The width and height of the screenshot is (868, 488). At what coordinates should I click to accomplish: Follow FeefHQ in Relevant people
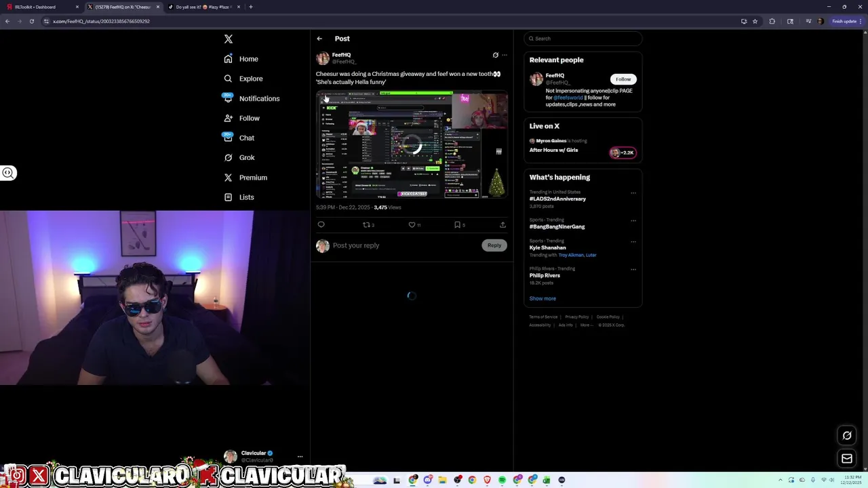click(x=623, y=79)
